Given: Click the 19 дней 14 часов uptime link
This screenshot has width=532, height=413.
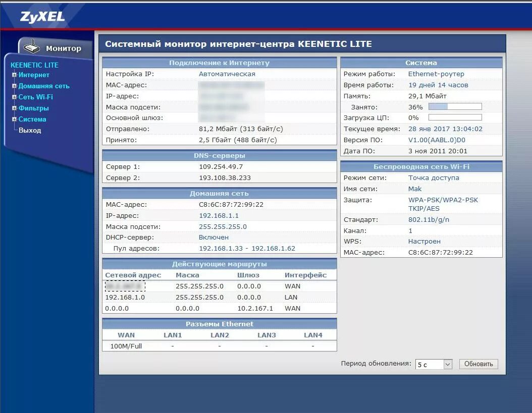Looking at the screenshot, I should click(438, 85).
